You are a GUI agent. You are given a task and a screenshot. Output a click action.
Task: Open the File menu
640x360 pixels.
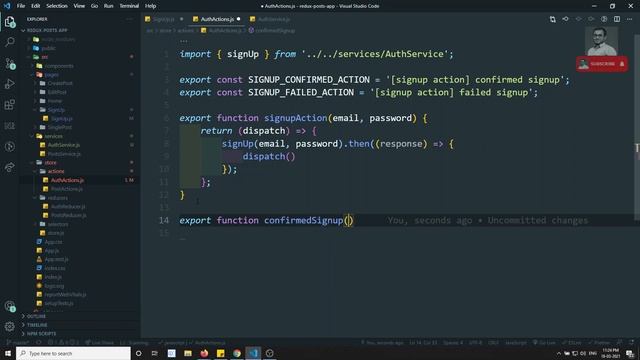[21, 6]
